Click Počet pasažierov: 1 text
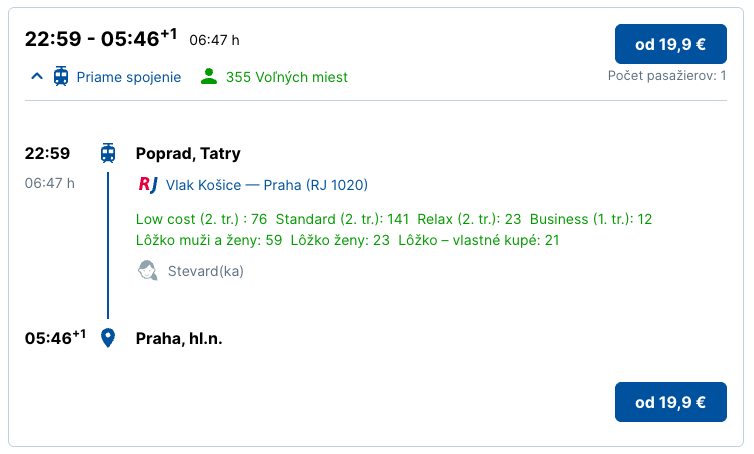Screen dimensions: 754x454 click(667, 76)
